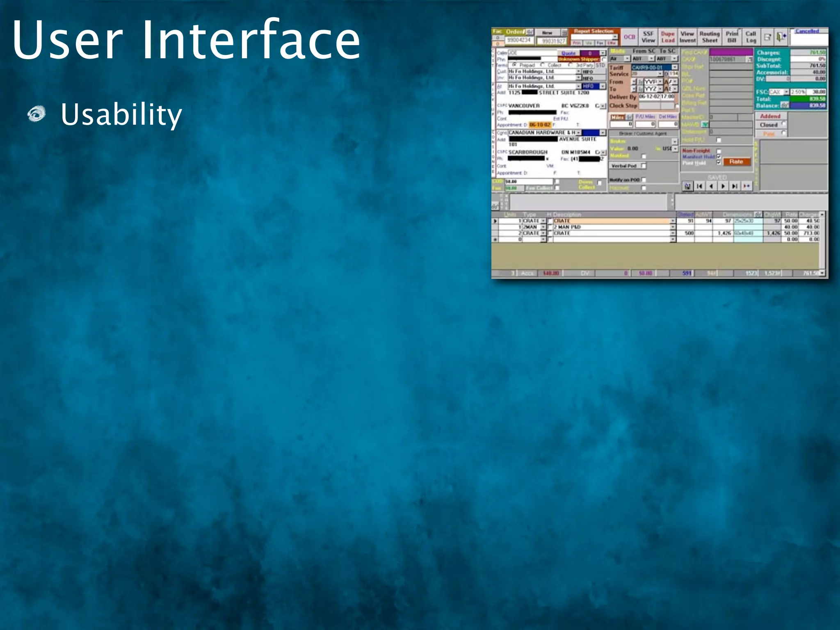The image size is (840, 630).
Task: Select the Collect payment terms radio
Action: (543, 65)
